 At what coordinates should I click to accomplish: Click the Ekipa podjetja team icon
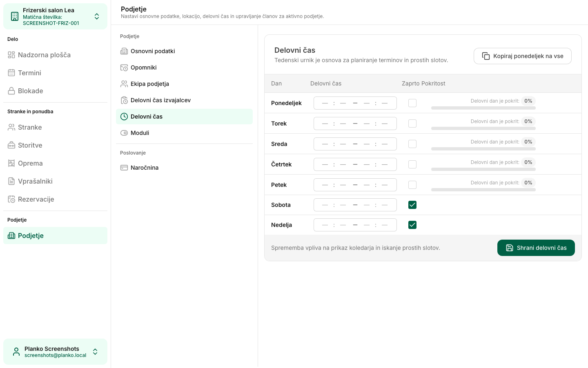tap(124, 84)
